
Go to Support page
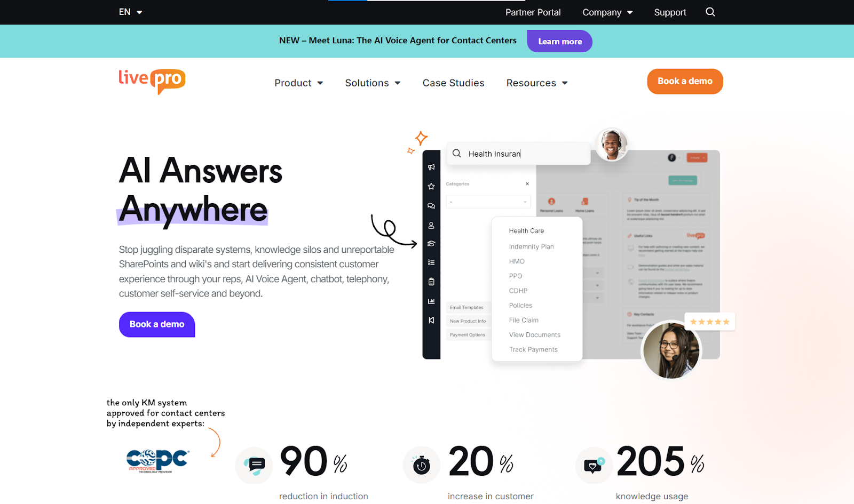[670, 12]
